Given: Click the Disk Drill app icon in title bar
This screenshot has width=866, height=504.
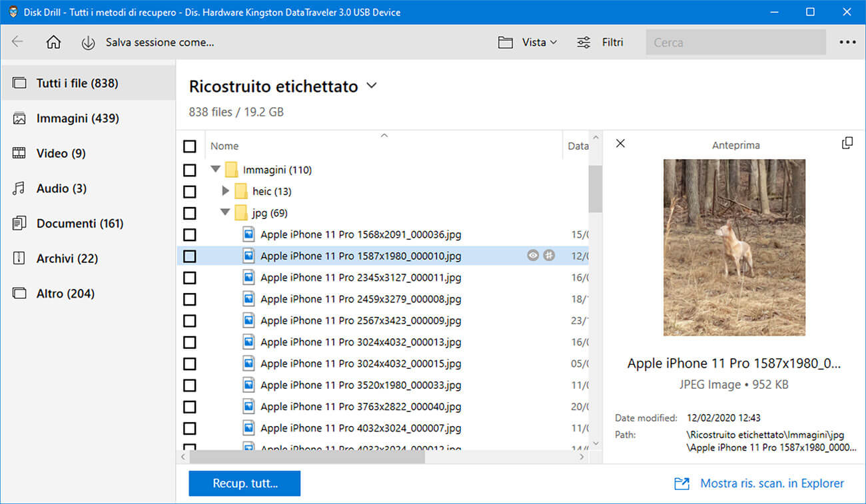Looking at the screenshot, I should [13, 12].
